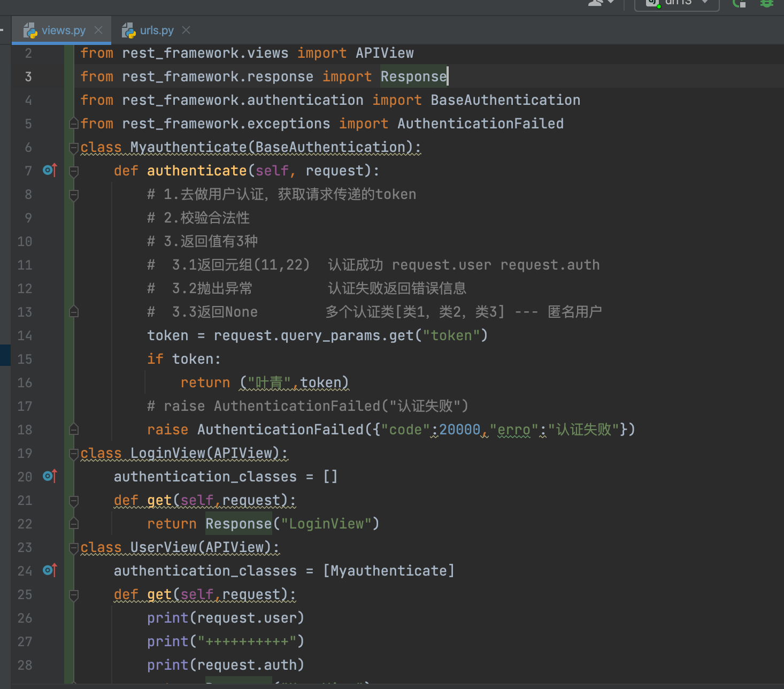Click 'print(request.auth)' on line 28

226,665
